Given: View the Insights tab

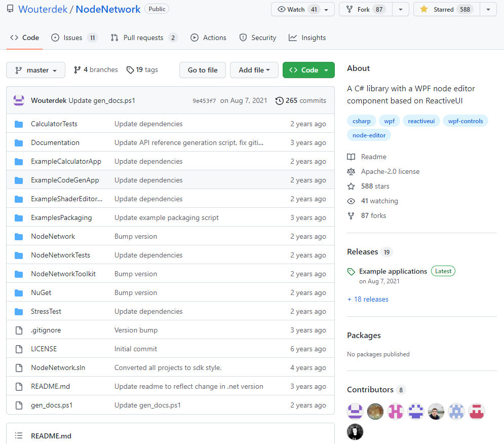Looking at the screenshot, I should pos(307,38).
